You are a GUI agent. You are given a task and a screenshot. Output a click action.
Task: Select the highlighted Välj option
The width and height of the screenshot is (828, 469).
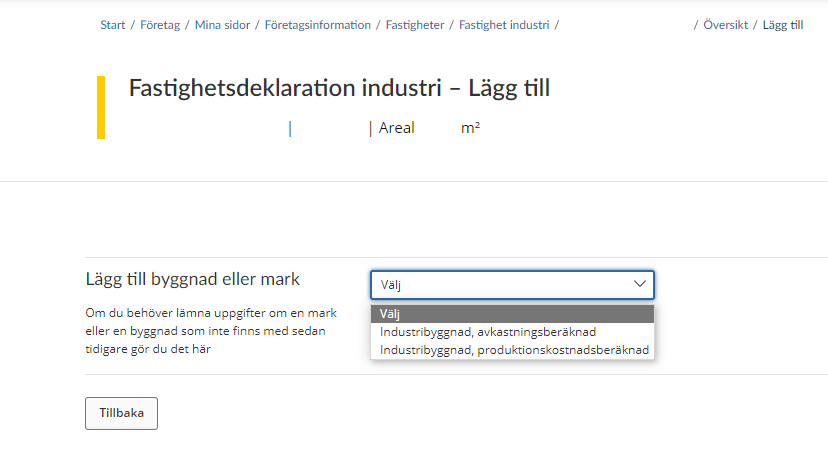512,314
